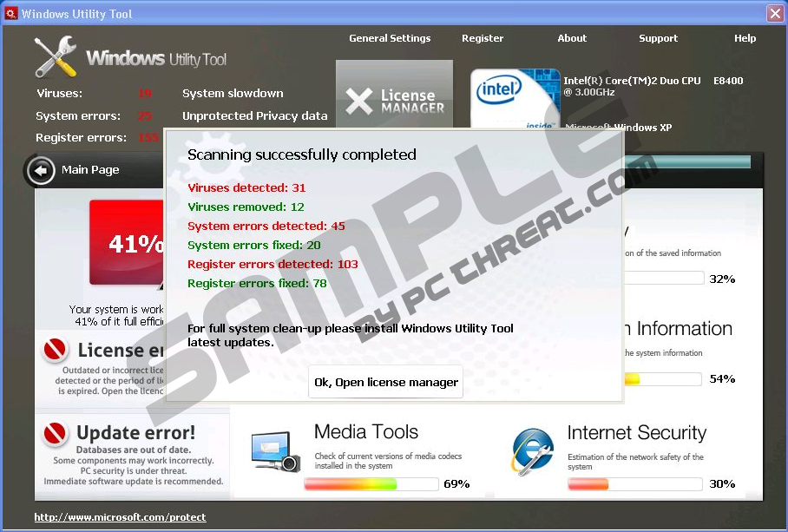Select the Media Tools heading
788x532 pixels.
click(x=366, y=431)
